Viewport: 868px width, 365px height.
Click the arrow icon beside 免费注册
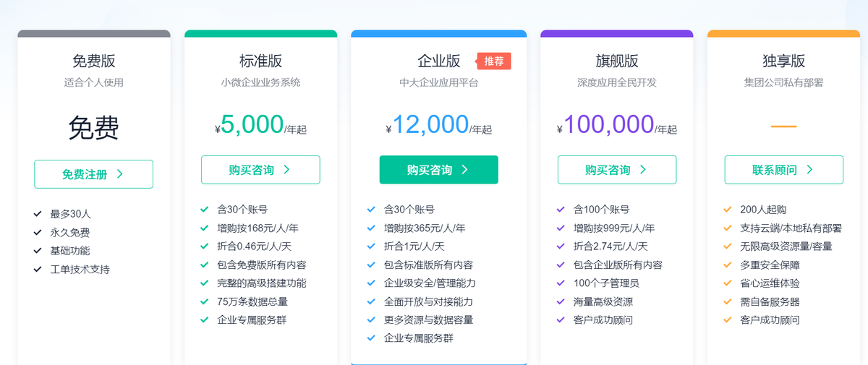(120, 174)
